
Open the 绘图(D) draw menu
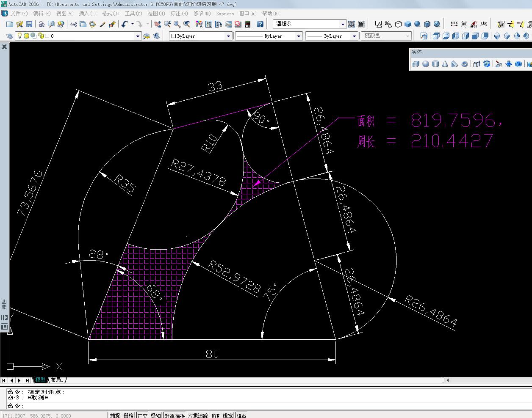[156, 14]
